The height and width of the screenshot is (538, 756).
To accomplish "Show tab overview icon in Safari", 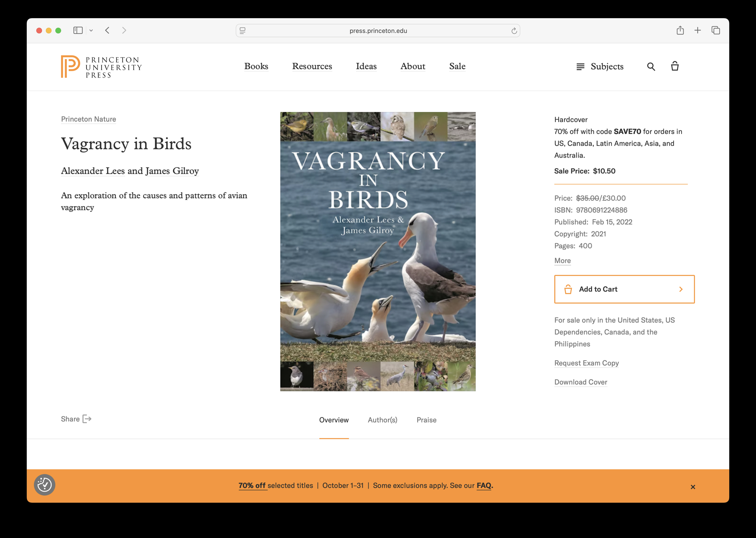I will click(715, 31).
